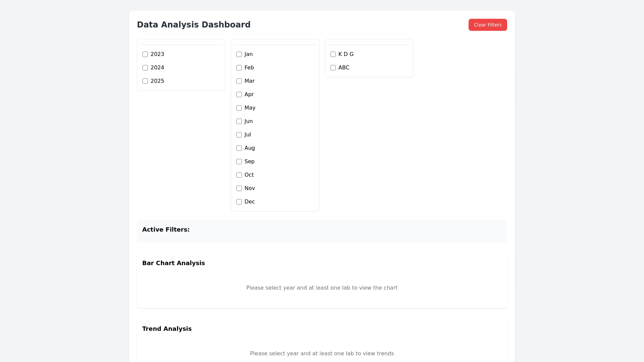Toggle the Feb month filter
The height and width of the screenshot is (362, 644).
click(x=239, y=68)
